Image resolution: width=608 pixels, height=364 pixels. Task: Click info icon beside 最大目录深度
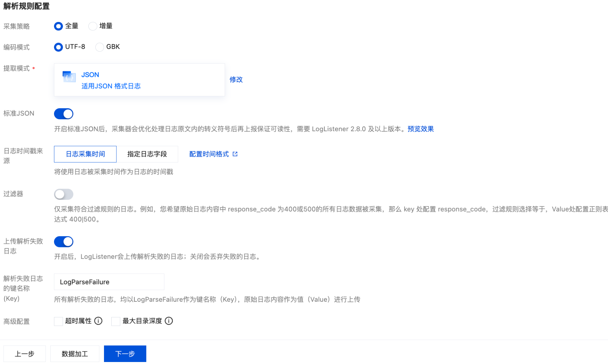[169, 321]
